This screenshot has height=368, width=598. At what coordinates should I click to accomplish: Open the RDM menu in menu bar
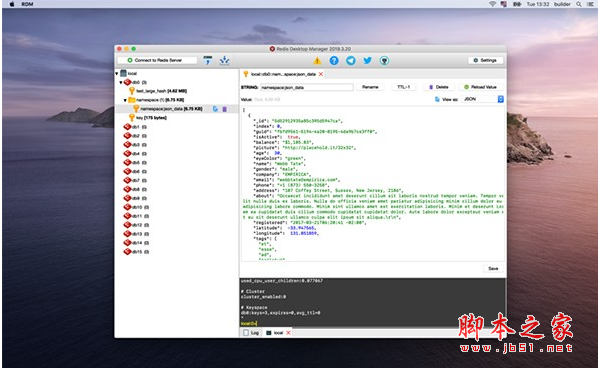27,4
